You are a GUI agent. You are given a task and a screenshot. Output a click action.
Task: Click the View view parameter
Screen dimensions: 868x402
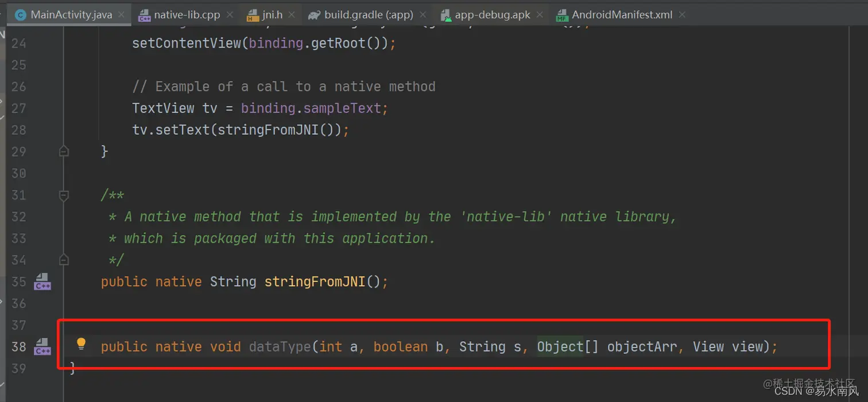pyautogui.click(x=728, y=347)
